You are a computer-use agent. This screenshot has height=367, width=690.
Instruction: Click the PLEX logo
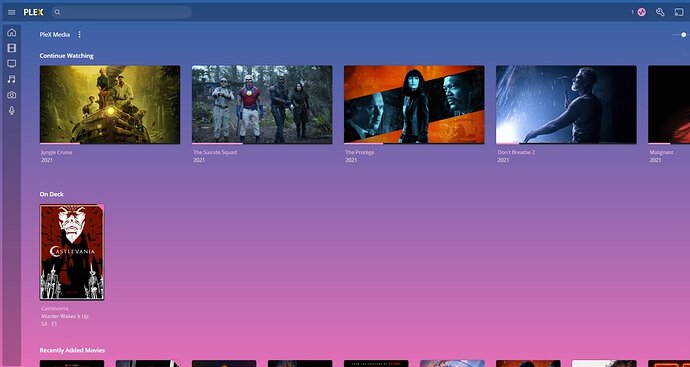tap(33, 12)
